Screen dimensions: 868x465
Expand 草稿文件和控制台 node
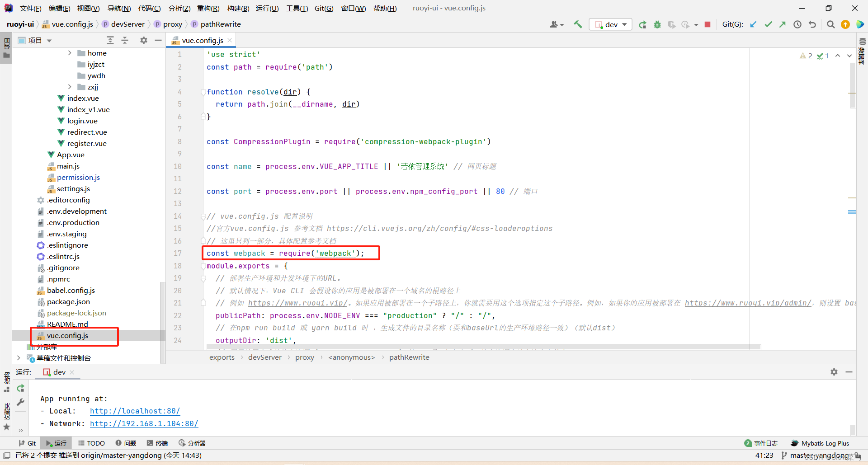pos(19,358)
